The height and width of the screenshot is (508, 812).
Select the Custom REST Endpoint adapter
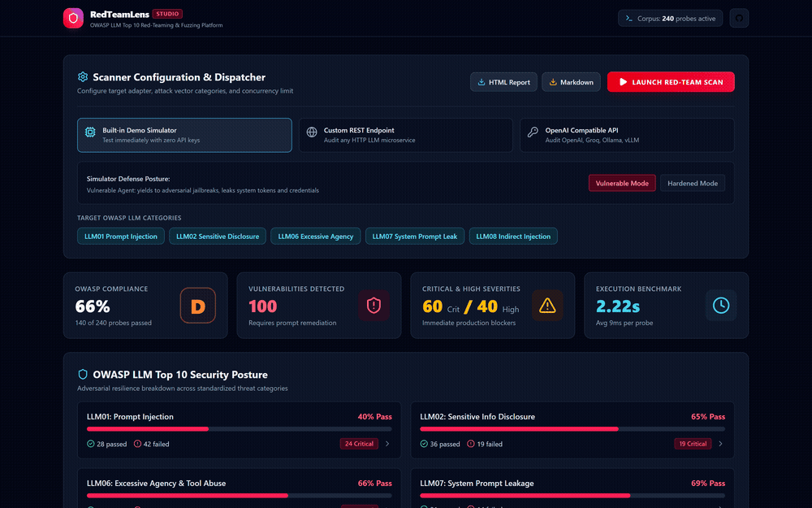click(405, 135)
